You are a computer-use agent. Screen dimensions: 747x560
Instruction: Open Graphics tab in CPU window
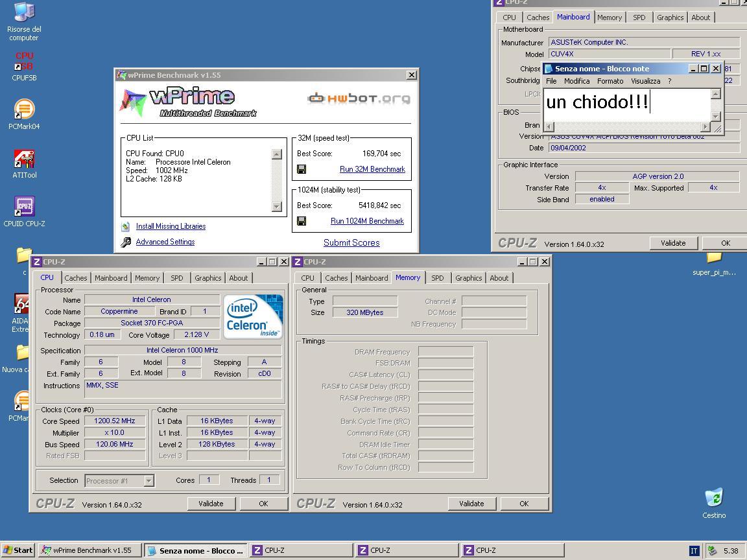point(207,278)
